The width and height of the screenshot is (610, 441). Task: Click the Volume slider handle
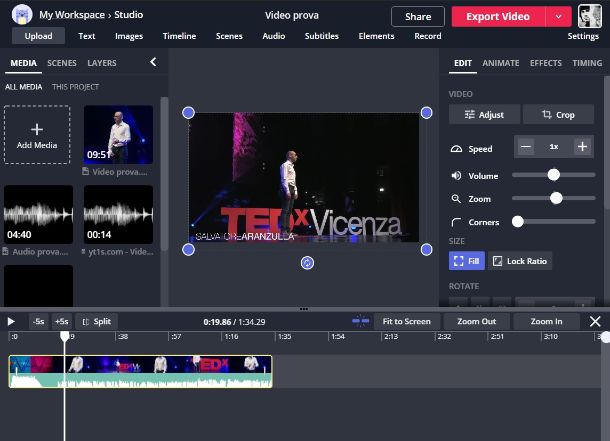tap(554, 175)
